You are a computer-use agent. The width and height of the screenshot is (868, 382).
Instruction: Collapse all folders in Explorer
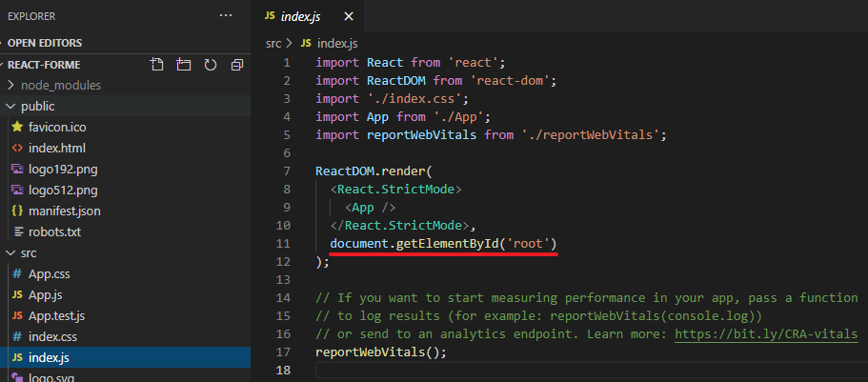point(237,65)
